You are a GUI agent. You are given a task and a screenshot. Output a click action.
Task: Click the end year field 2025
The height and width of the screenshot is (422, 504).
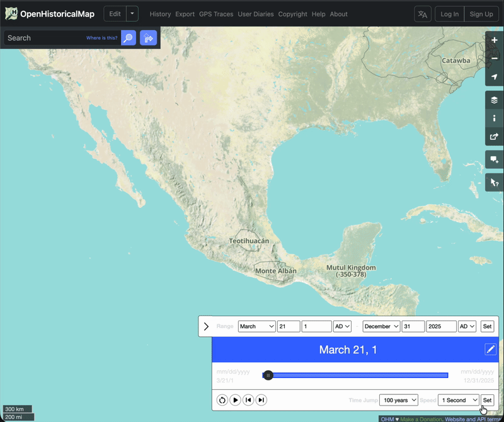point(441,326)
